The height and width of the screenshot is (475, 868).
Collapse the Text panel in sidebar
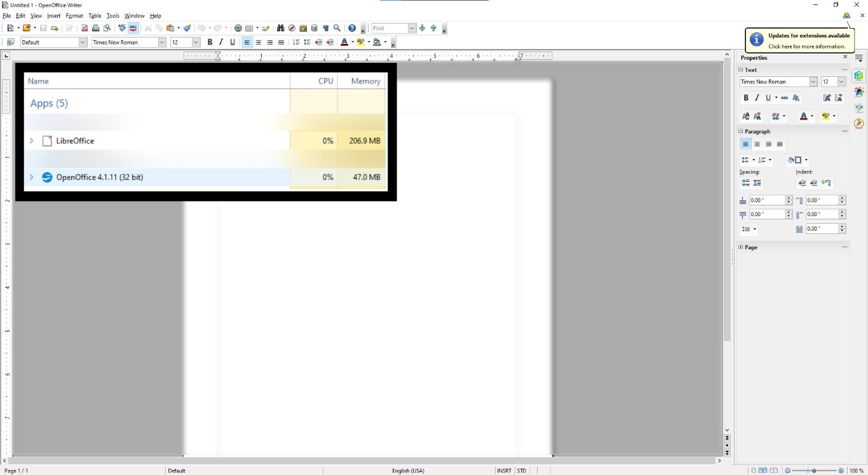tap(740, 70)
